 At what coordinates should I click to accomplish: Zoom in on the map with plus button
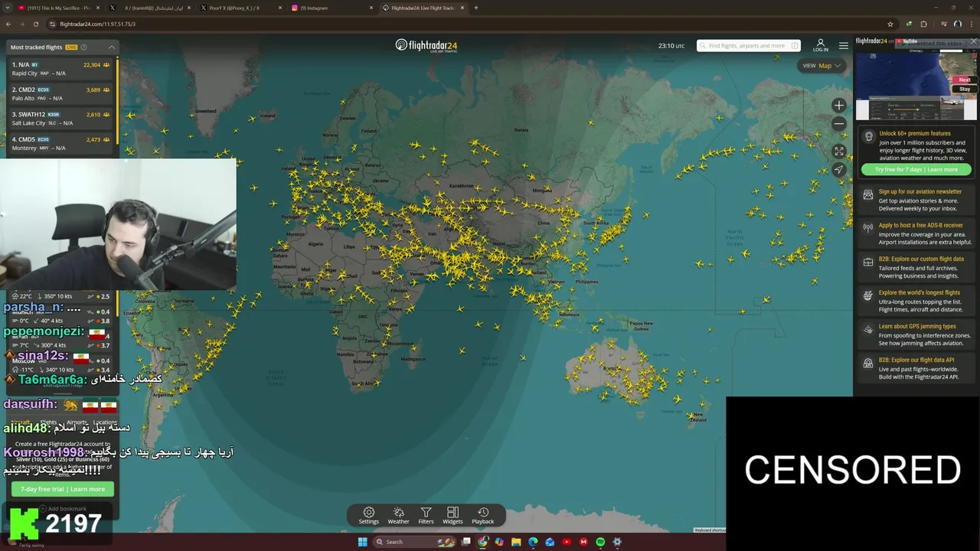[x=839, y=106]
